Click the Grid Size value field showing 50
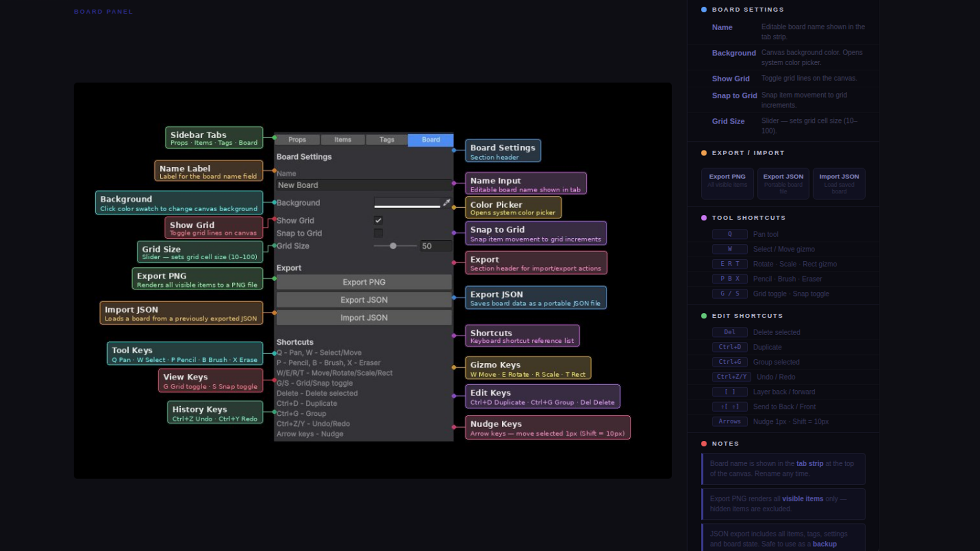This screenshot has height=551, width=980. [x=435, y=246]
